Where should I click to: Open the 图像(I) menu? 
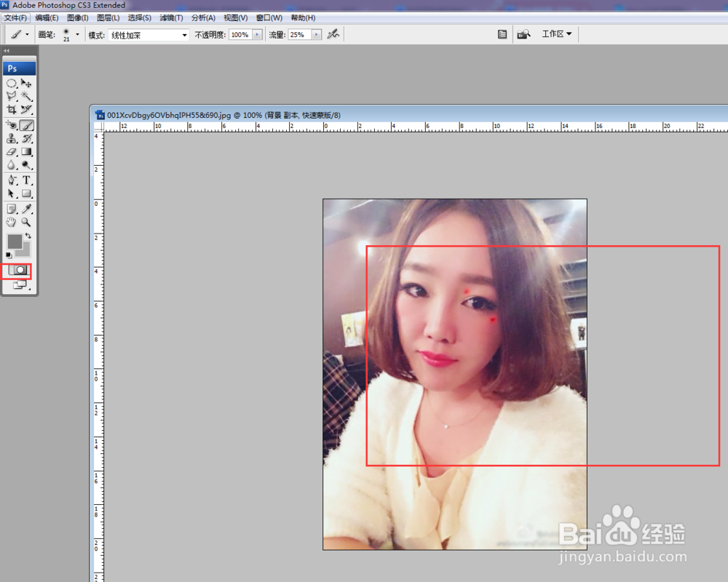pyautogui.click(x=78, y=17)
